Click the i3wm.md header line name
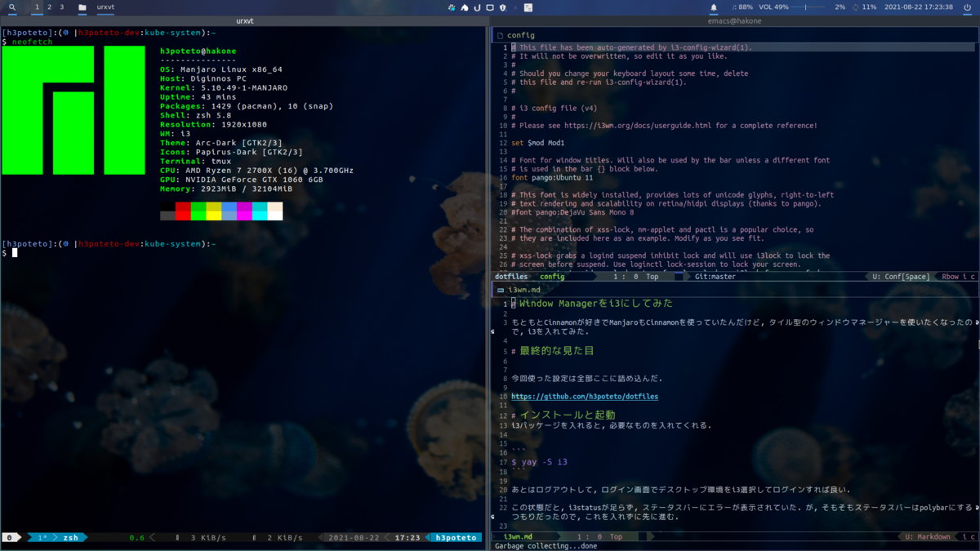 coord(524,290)
